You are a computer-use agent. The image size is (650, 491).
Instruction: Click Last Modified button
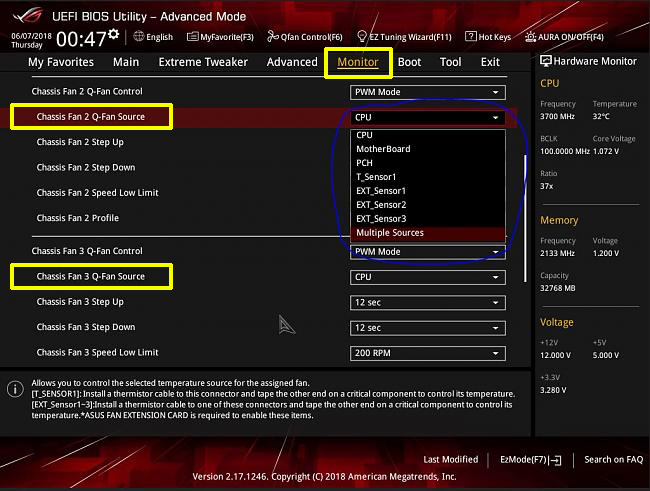pyautogui.click(x=451, y=459)
